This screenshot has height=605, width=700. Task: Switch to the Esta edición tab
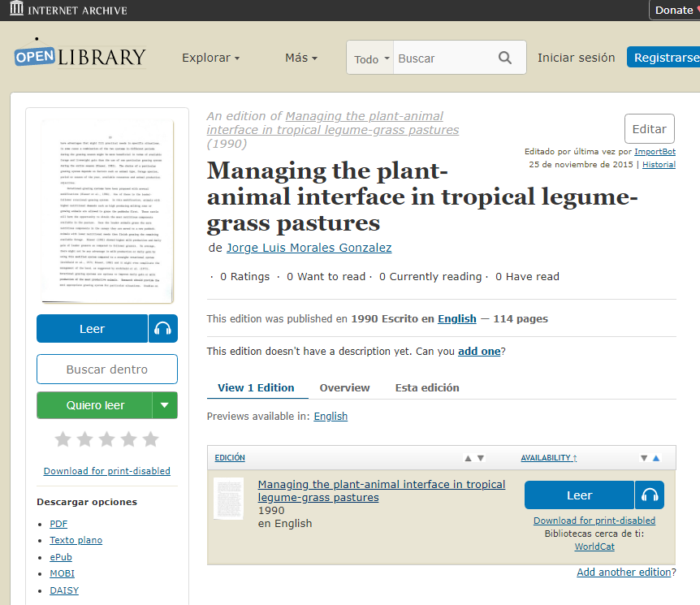[427, 387]
